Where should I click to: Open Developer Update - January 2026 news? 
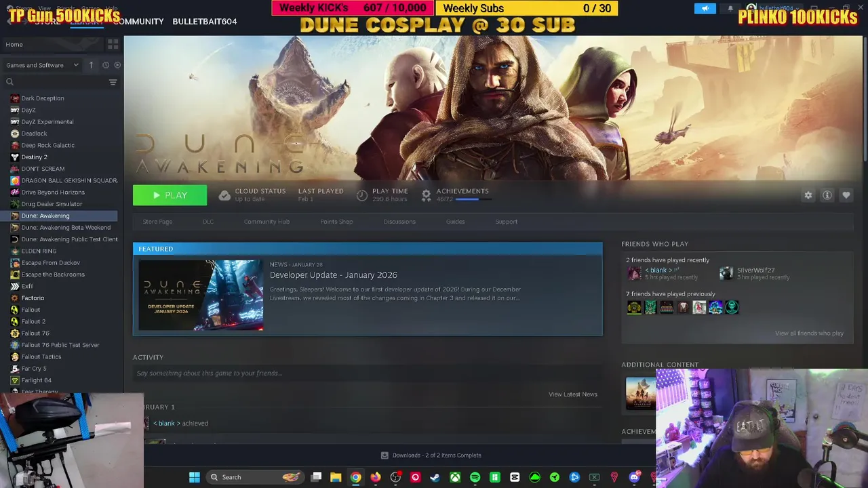point(334,274)
